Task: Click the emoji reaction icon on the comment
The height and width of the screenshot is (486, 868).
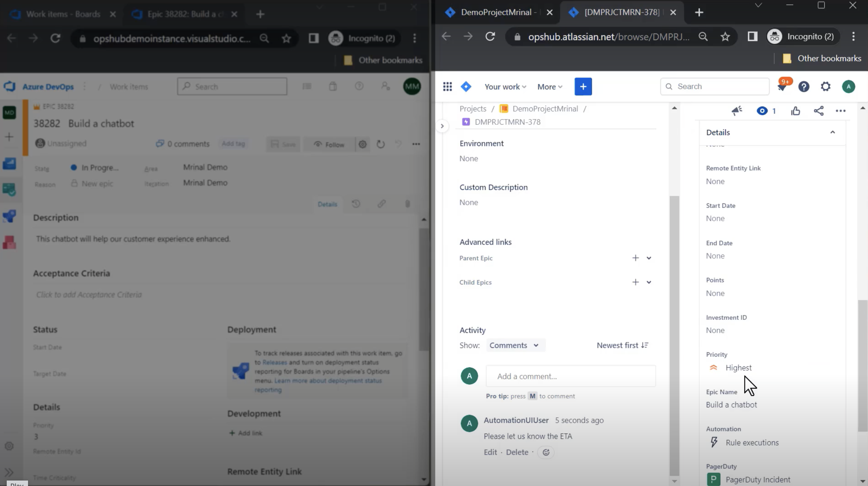Action: 546,452
